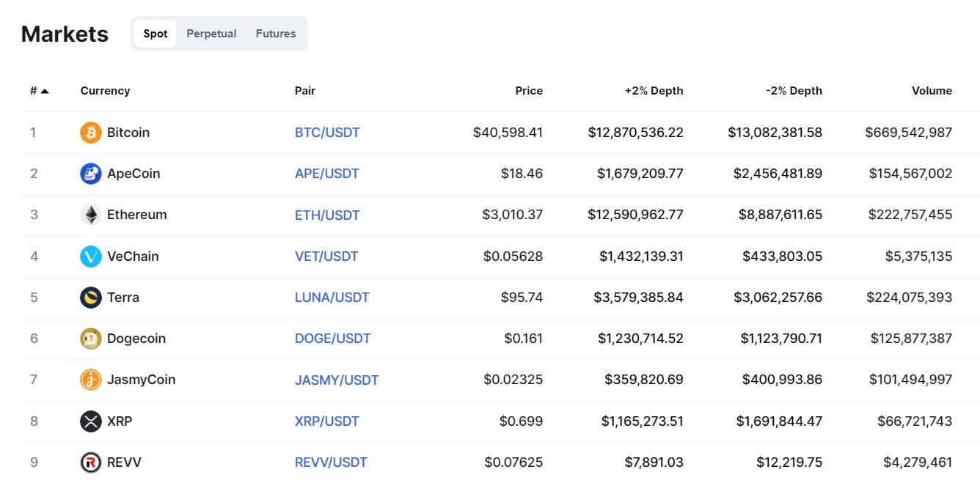Image resolution: width=980 pixels, height=483 pixels.
Task: Click the -2% depth value $13,082,381.58
Action: click(x=775, y=133)
